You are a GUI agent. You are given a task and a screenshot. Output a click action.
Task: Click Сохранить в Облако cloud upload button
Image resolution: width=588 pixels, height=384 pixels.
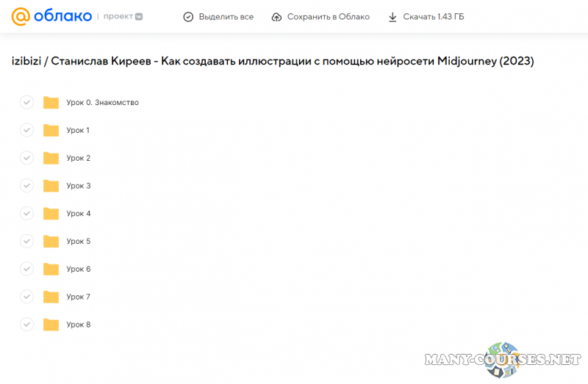320,17
